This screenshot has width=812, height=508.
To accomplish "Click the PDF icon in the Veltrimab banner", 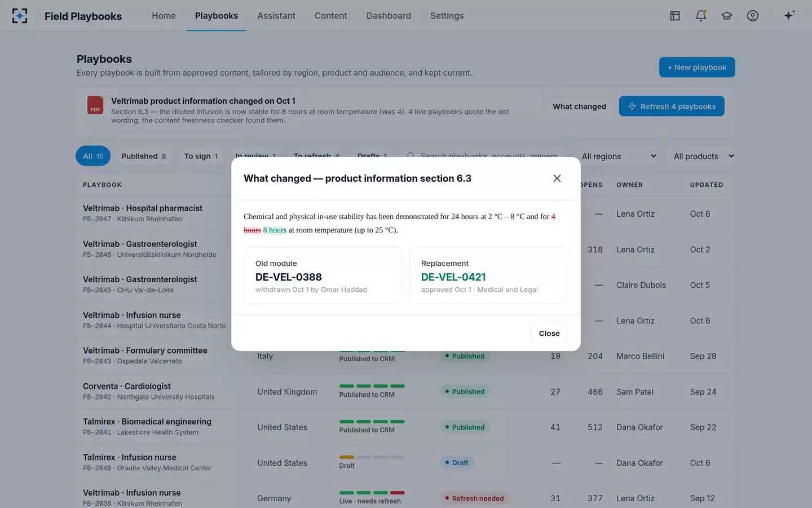I will (95, 105).
